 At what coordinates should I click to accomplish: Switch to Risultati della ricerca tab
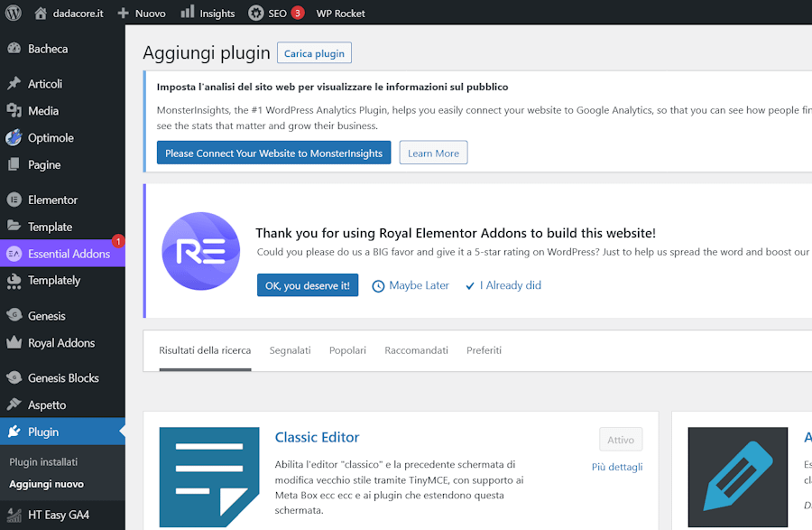pyautogui.click(x=205, y=350)
